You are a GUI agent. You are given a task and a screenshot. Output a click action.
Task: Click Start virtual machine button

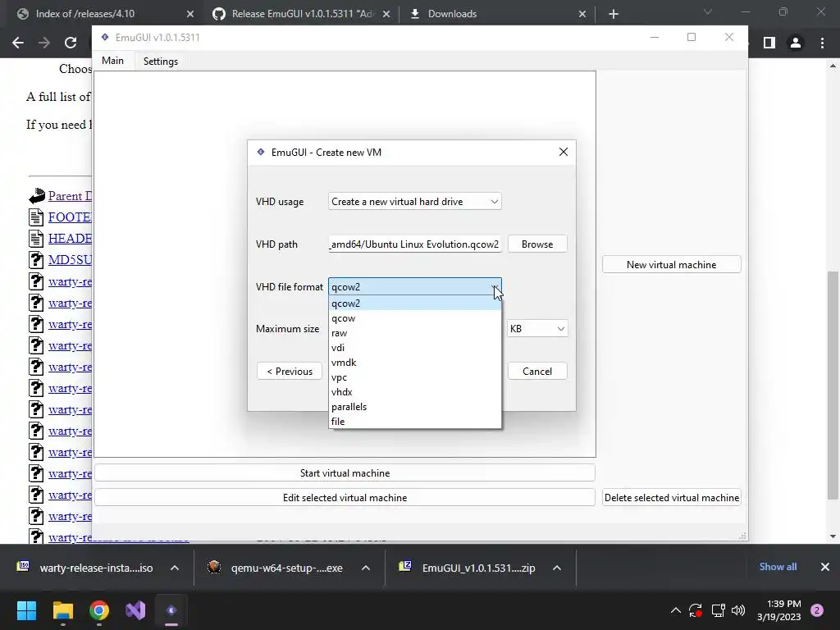tap(345, 473)
